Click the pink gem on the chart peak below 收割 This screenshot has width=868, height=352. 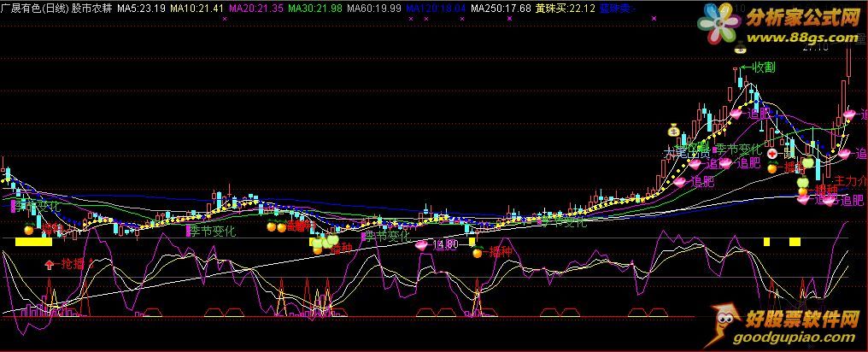736,114
